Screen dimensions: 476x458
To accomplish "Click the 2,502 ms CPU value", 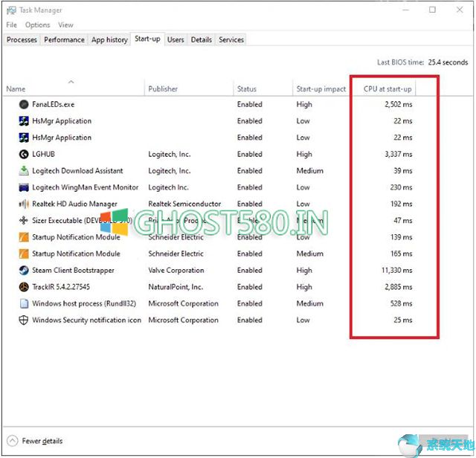I will tap(399, 104).
